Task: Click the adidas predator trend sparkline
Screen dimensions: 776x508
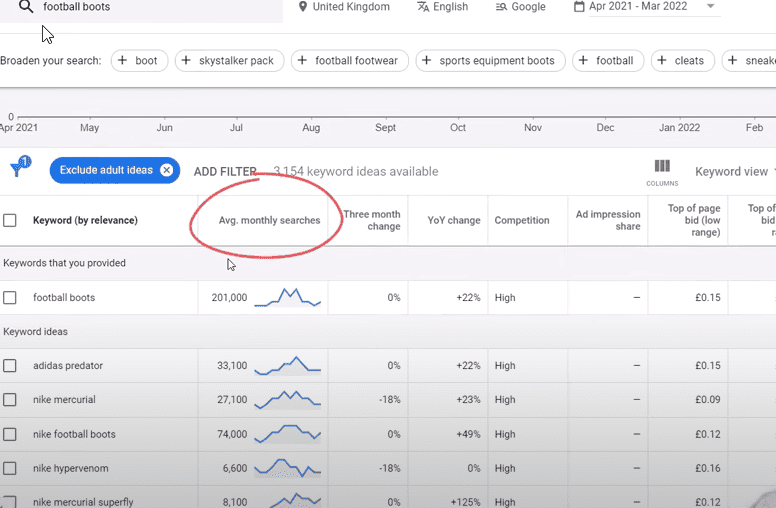Action: tap(288, 366)
